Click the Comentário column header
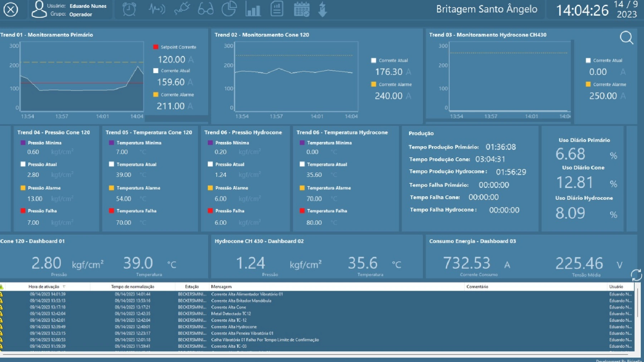 tap(536, 287)
